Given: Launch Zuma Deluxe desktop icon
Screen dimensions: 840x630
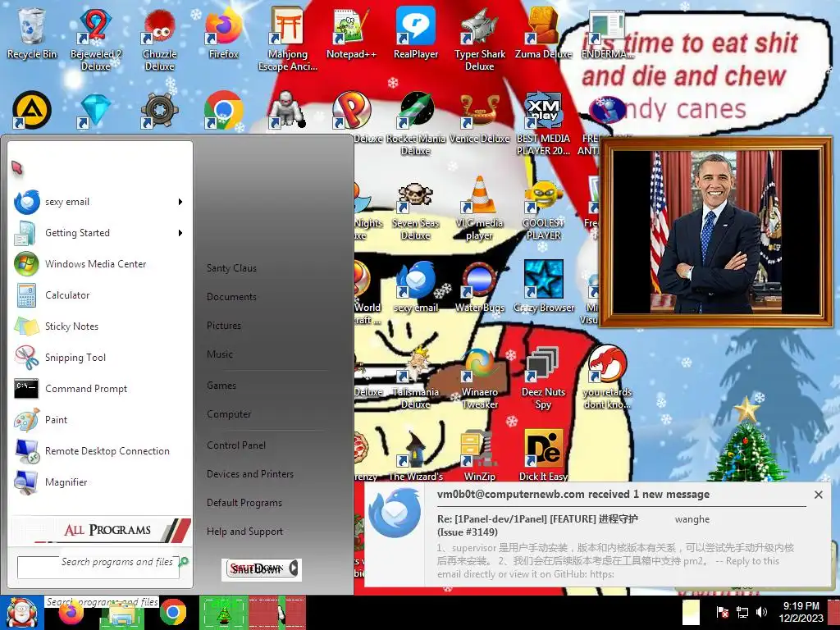Looking at the screenshot, I should (x=543, y=33).
